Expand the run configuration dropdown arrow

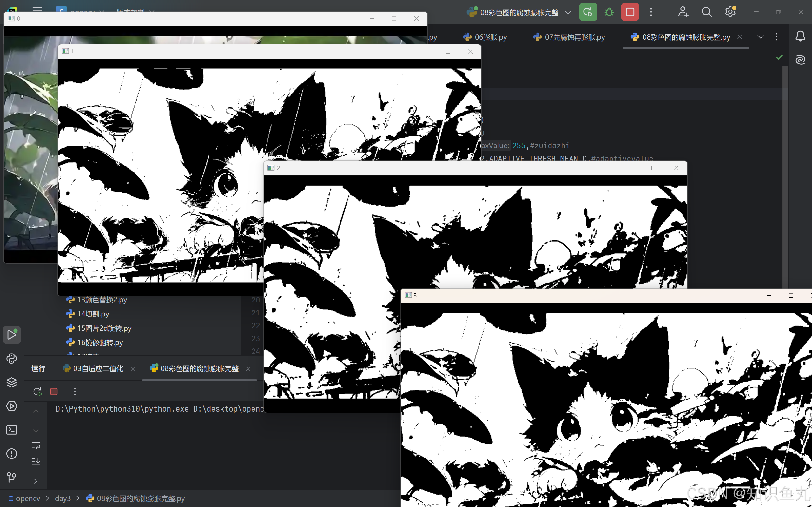[568, 13]
